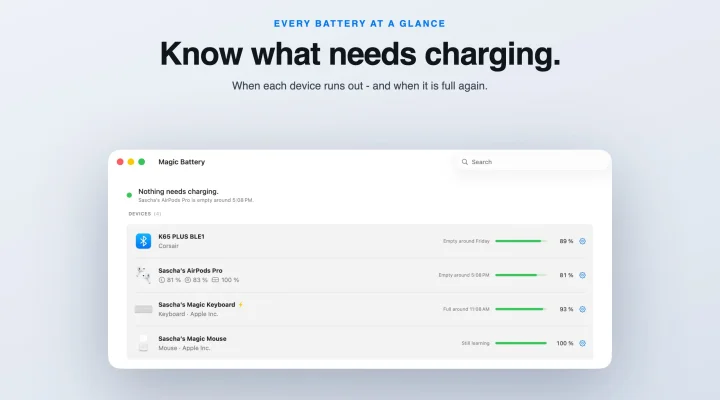Click the 'Nothing needs charging.' status text
The height and width of the screenshot is (400, 720).
(178, 192)
